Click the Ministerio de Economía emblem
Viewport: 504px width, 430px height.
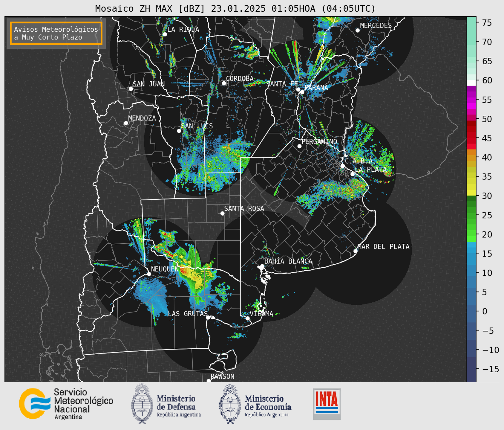230,404
